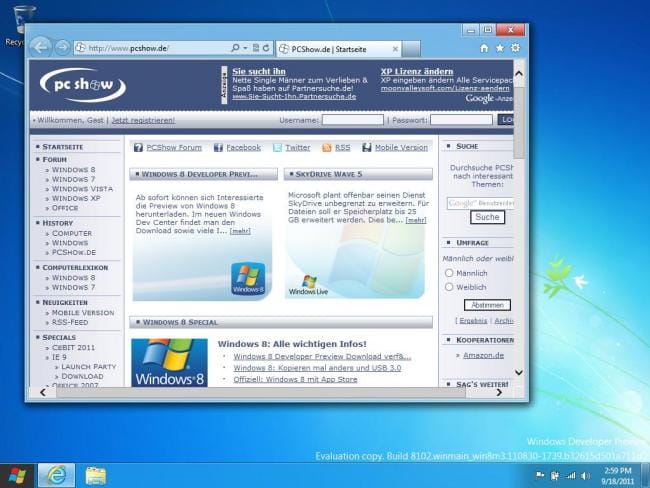Click the large Windows 8 special thumbnail

tap(169, 363)
